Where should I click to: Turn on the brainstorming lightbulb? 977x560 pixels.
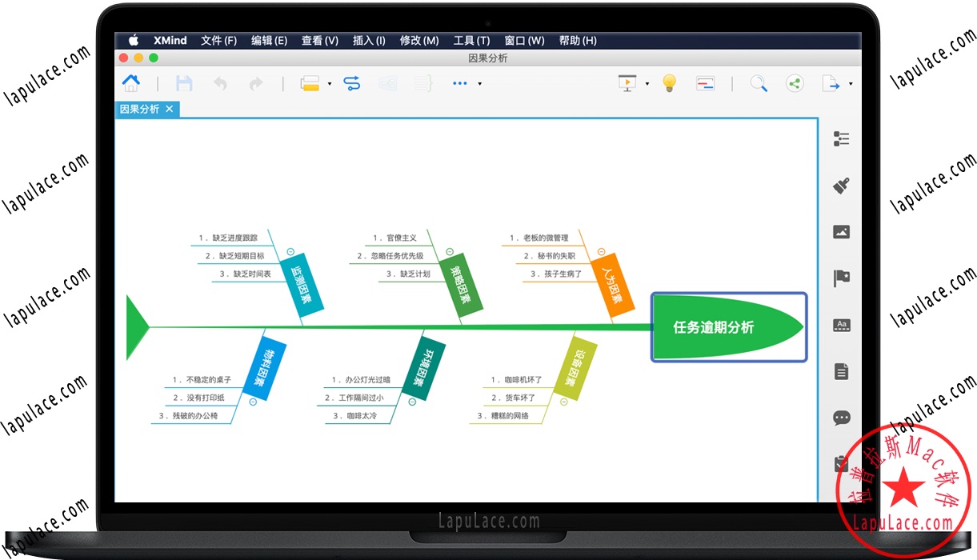click(669, 83)
